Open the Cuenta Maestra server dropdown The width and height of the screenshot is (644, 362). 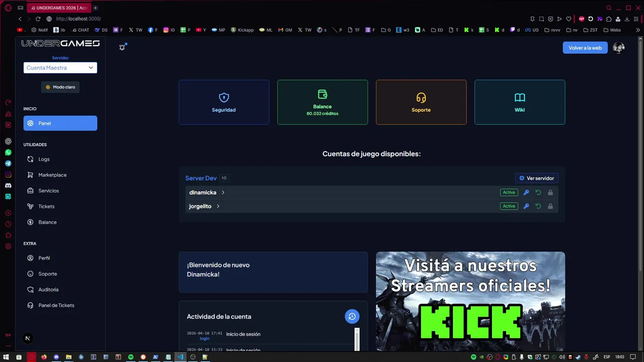(60, 68)
